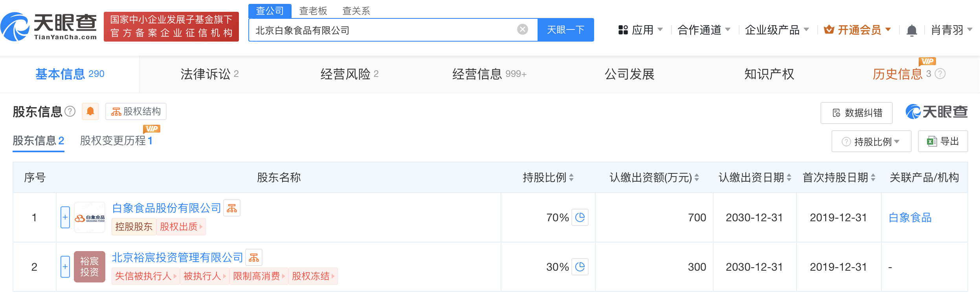Click the 裕宸投资 logo thumbnail
Image resolution: width=980 pixels, height=306 pixels.
pos(90,267)
